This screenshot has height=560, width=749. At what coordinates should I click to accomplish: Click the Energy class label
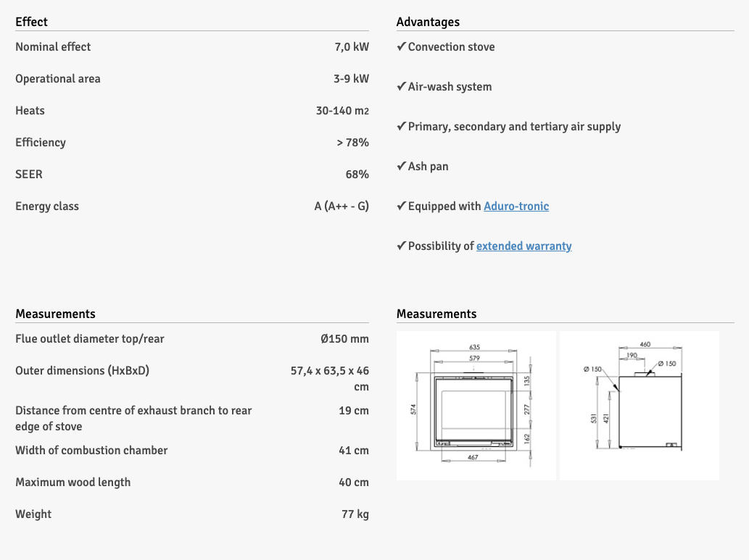[x=47, y=206]
